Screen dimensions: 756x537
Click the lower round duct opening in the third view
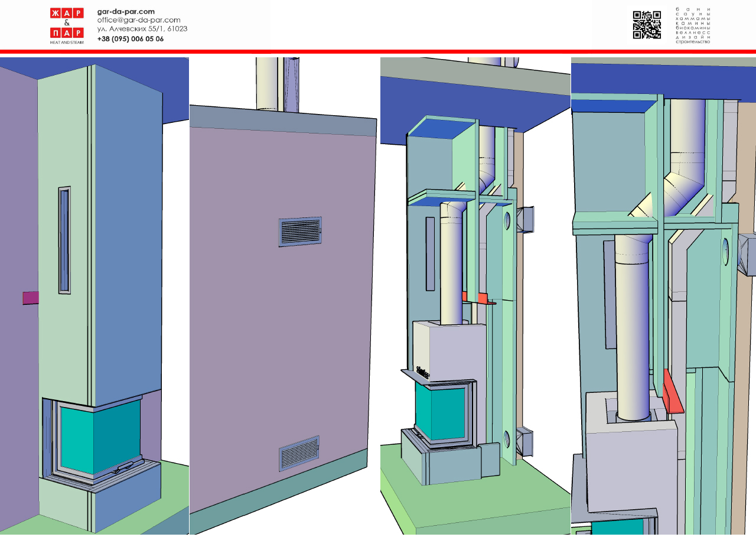coord(506,438)
